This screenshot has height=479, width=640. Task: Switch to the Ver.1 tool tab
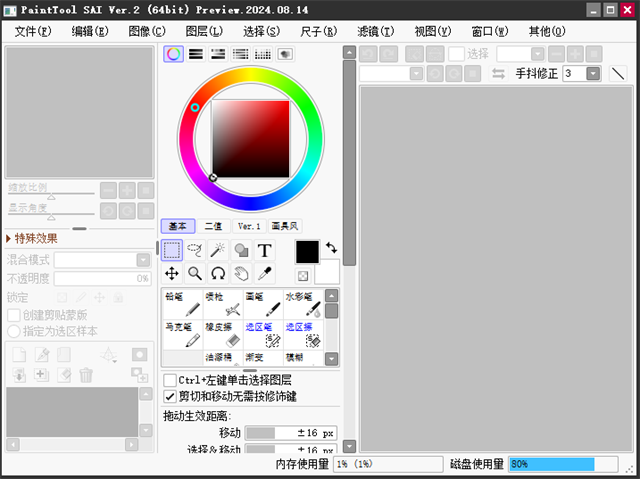pyautogui.click(x=249, y=226)
